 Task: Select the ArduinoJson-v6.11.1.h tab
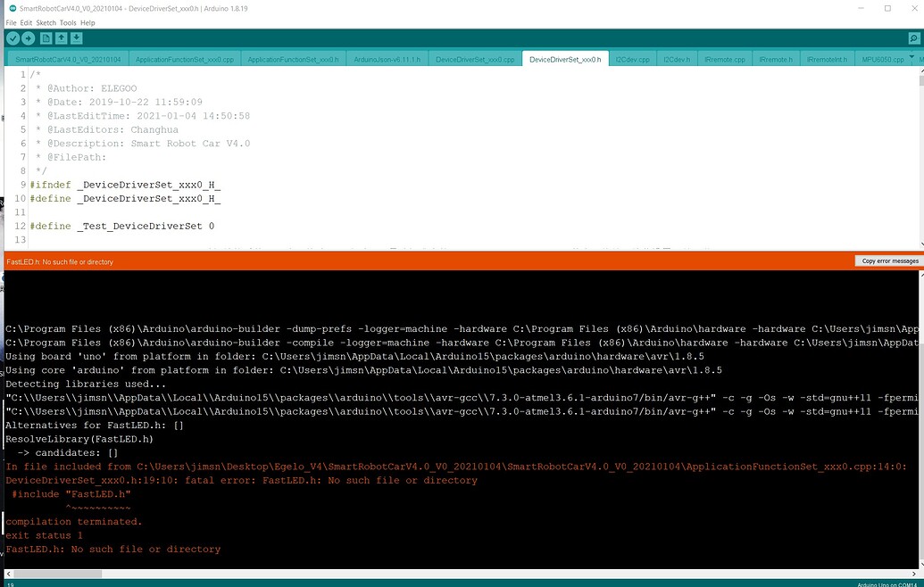tap(388, 58)
